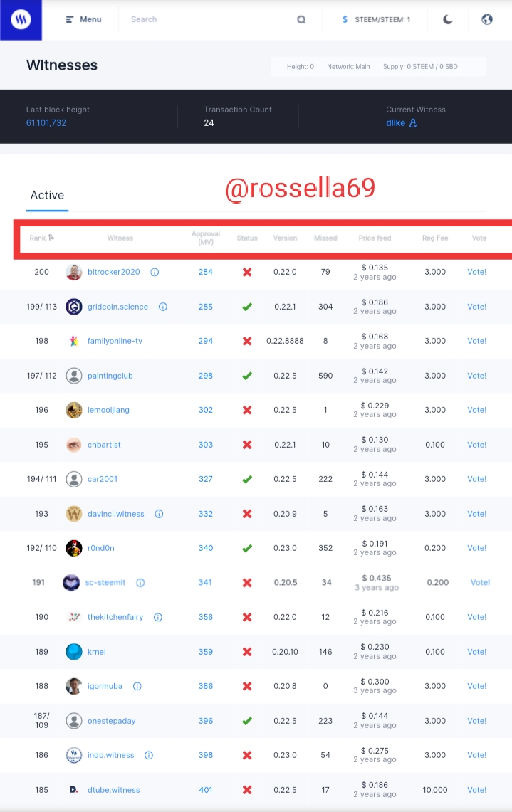This screenshot has width=512, height=812.
Task: Open approval value 284
Action: pos(206,272)
